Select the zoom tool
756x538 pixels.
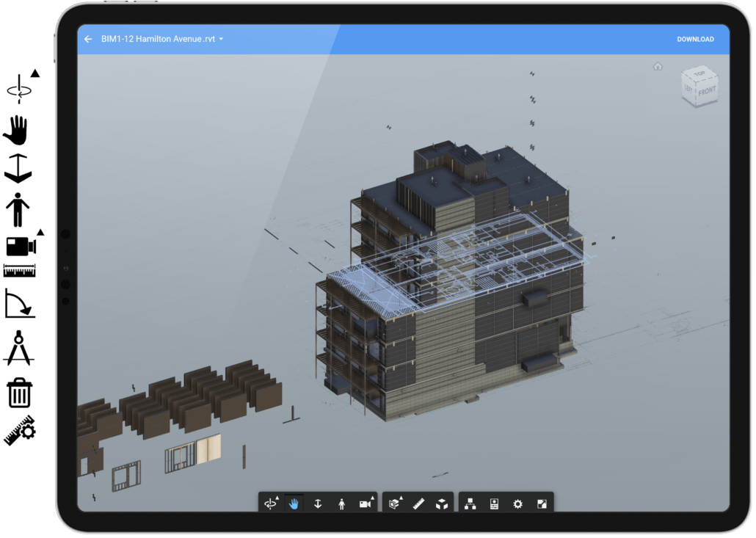(318, 503)
